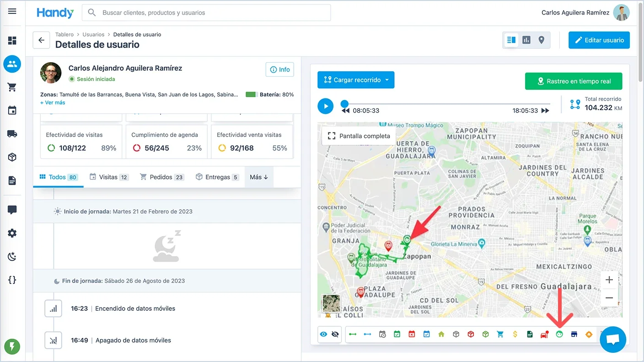This screenshot has height=362, width=644.
Task: Click the Rastreo en tiempo real button
Action: (x=574, y=81)
